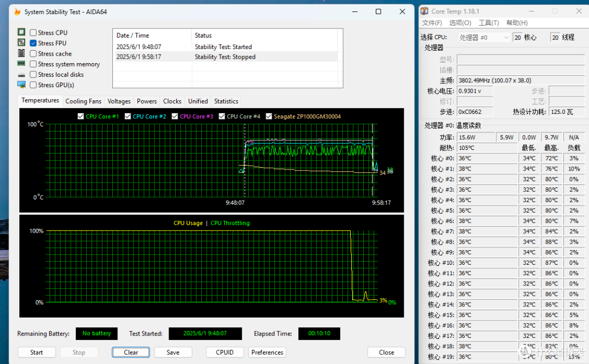Click the CPU chip icon beside Stress CPU

21,32
